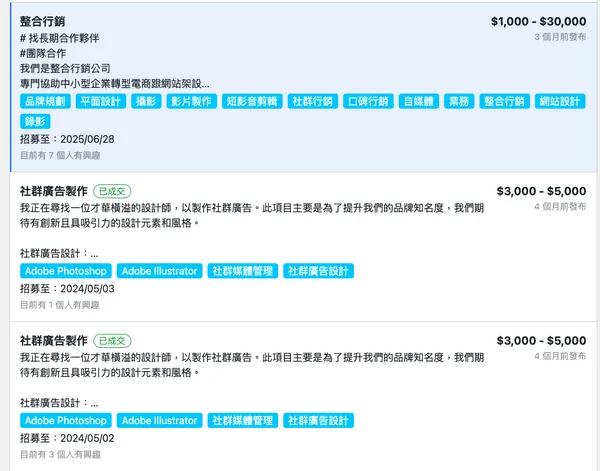Select the 錄影 tag
Screen dimensions: 600x471
[35, 122]
